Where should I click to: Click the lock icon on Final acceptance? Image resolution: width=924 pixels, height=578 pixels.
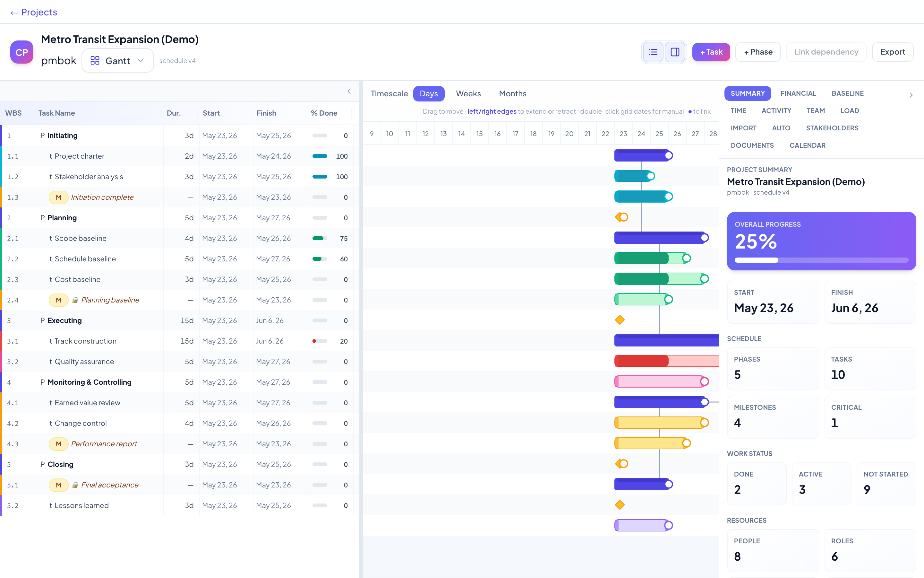(x=75, y=485)
